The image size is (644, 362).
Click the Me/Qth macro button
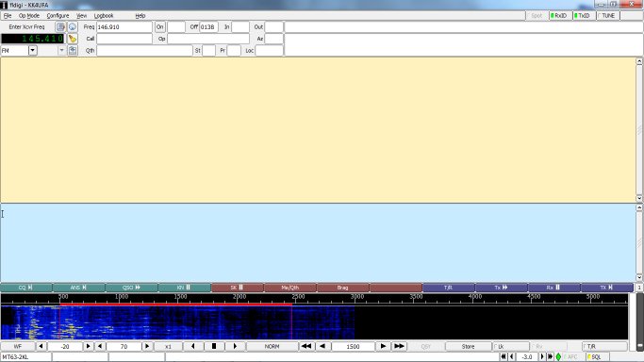click(x=290, y=288)
